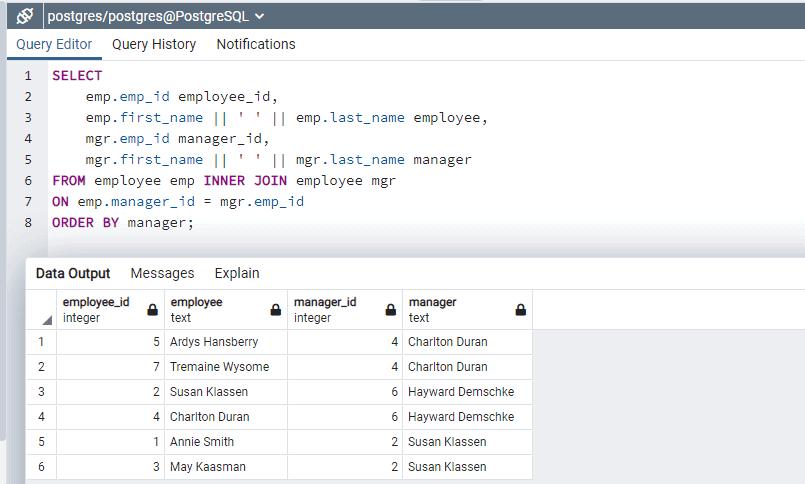805x484 pixels.
Task: Open the postgres connection dropdown chevron
Action: tap(261, 16)
